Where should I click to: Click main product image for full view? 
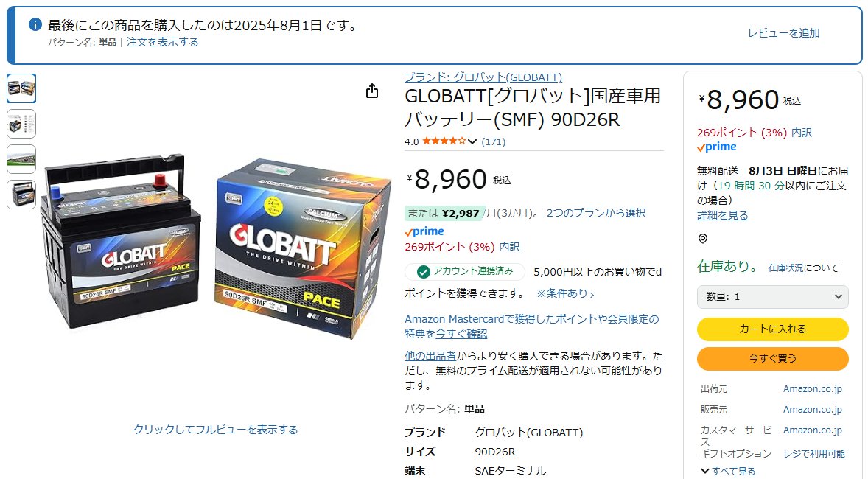point(215,246)
